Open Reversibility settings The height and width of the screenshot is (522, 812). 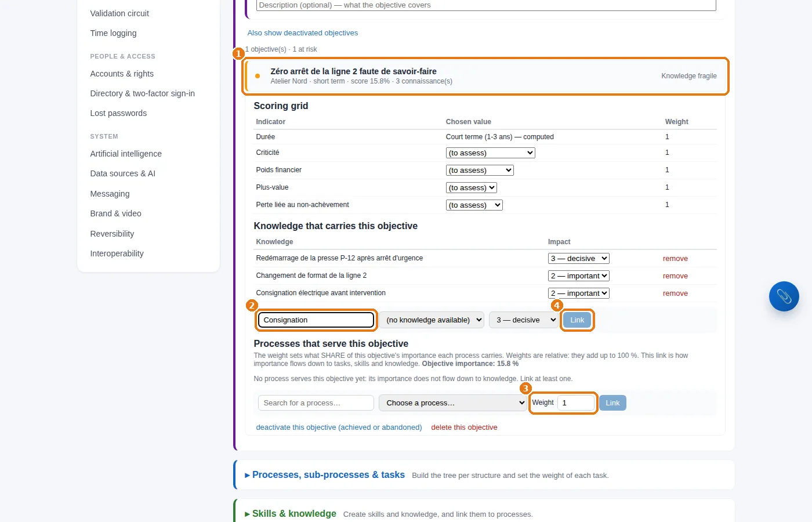(x=112, y=234)
